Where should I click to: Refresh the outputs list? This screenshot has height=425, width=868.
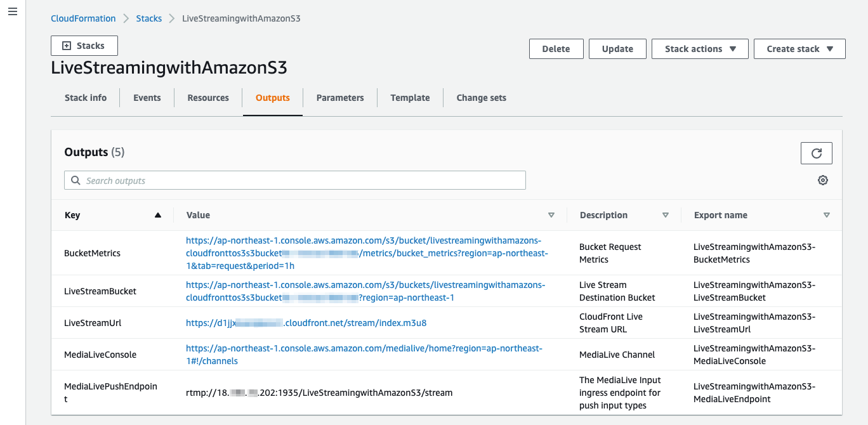click(817, 153)
